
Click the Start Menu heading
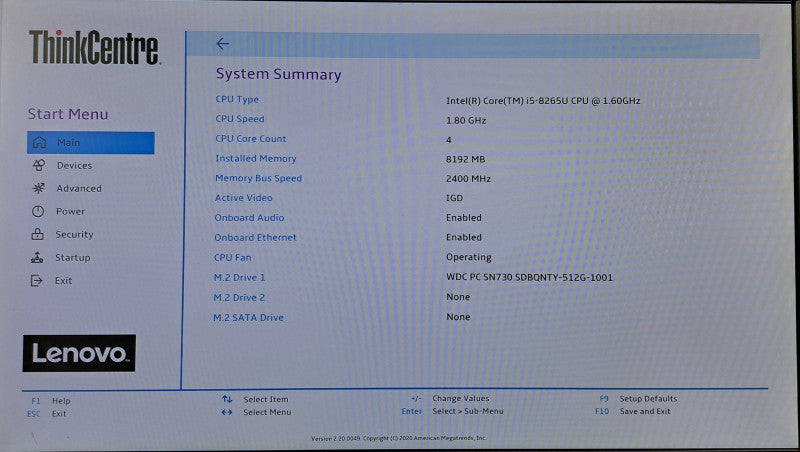pyautogui.click(x=68, y=114)
